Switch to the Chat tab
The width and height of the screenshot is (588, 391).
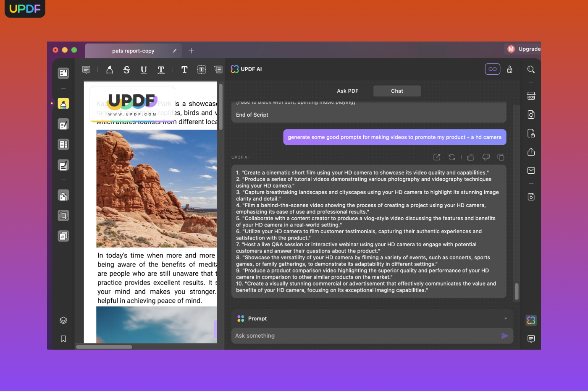pyautogui.click(x=397, y=91)
